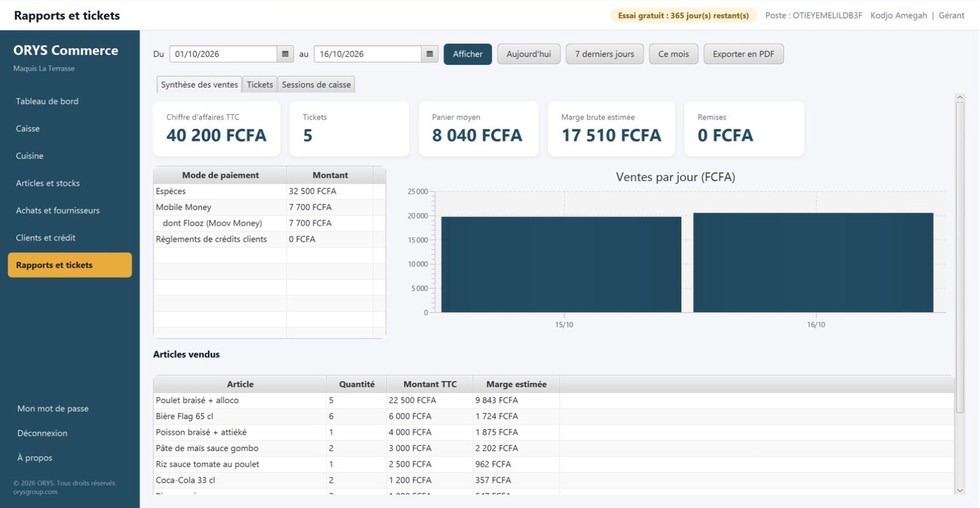Switch to the Tickets tab
Viewport: 980px width, 508px height.
260,85
